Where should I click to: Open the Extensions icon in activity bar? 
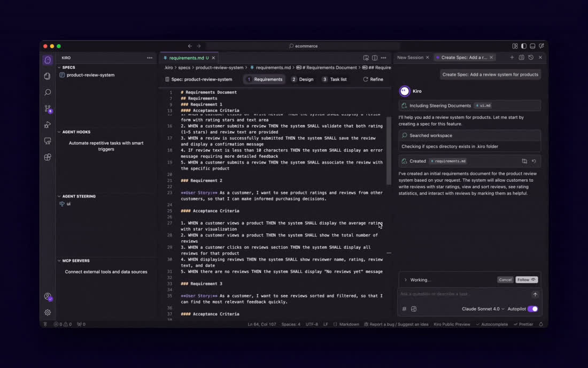click(48, 157)
